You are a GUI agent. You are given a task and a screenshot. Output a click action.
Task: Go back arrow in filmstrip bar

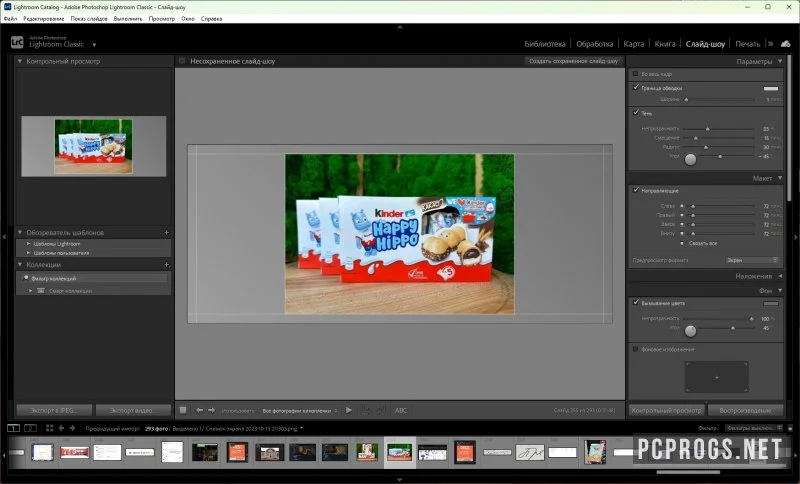[61, 428]
